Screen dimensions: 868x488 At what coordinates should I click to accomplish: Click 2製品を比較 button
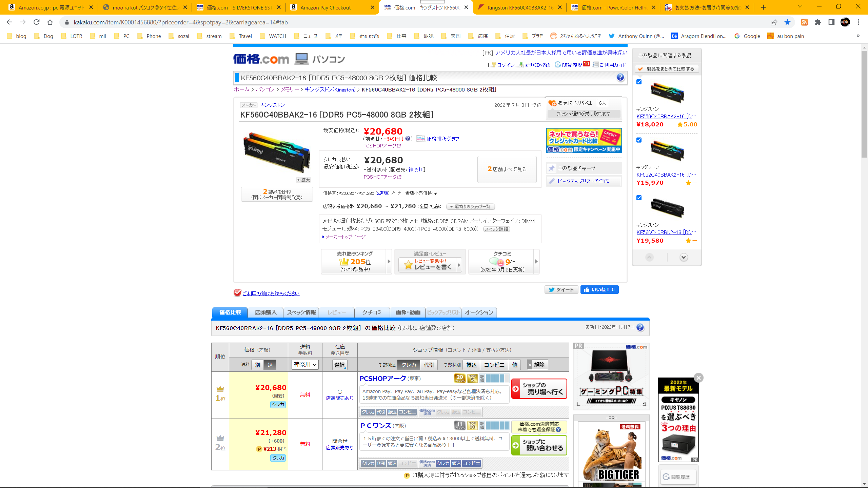click(x=277, y=194)
